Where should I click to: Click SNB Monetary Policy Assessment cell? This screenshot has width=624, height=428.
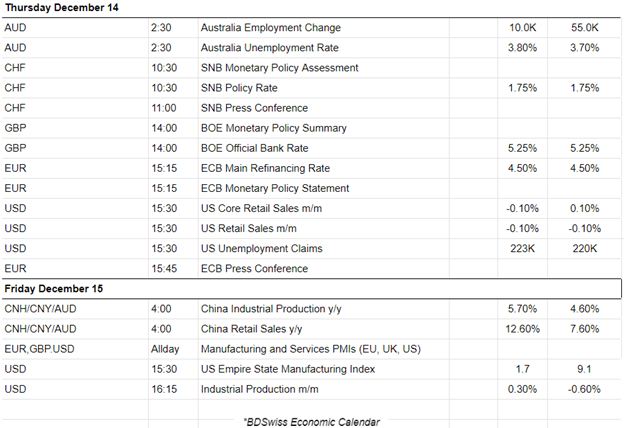(279, 68)
